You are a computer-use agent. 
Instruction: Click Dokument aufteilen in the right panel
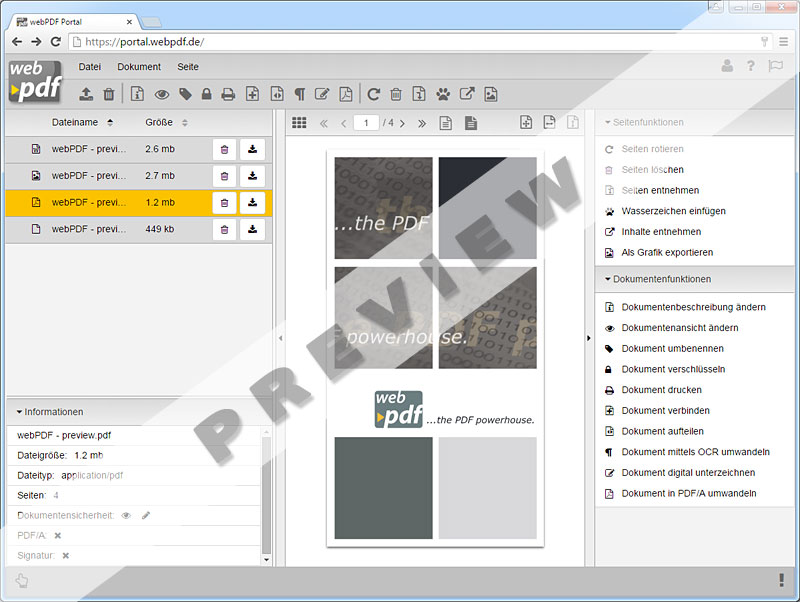click(664, 431)
